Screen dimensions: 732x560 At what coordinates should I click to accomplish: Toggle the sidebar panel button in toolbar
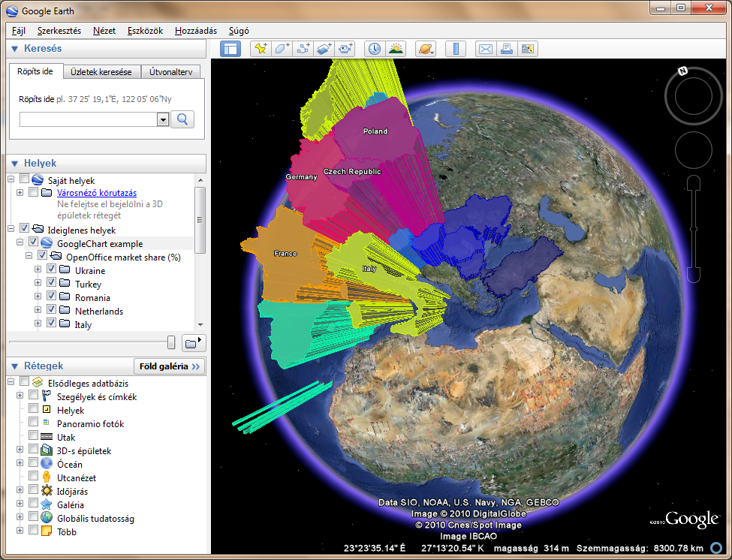[x=230, y=49]
